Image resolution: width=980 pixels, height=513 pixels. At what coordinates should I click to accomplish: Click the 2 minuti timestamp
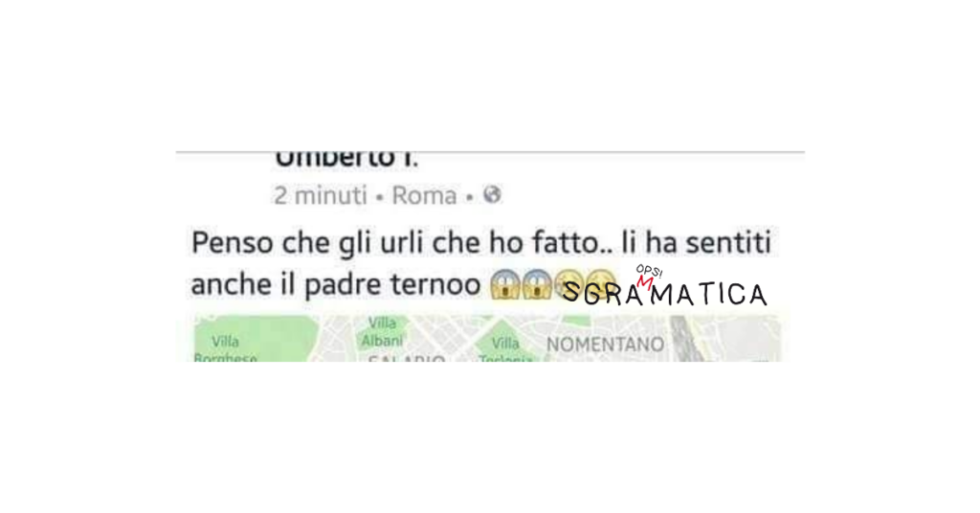(321, 195)
